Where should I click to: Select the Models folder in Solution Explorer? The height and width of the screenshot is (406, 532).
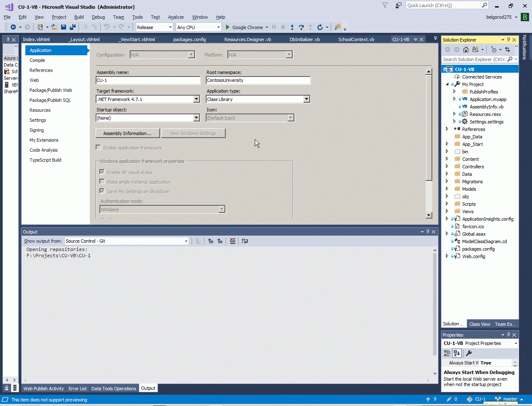pyautogui.click(x=469, y=189)
